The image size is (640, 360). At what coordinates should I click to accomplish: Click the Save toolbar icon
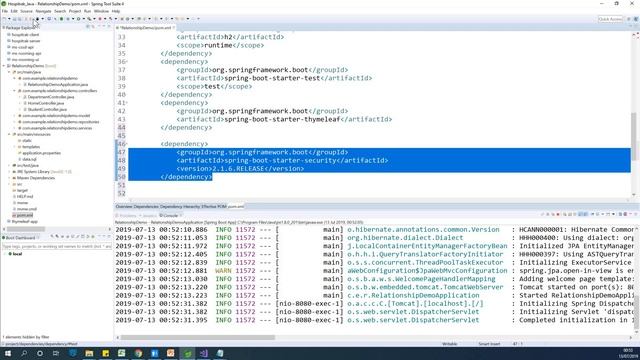(x=14, y=19)
